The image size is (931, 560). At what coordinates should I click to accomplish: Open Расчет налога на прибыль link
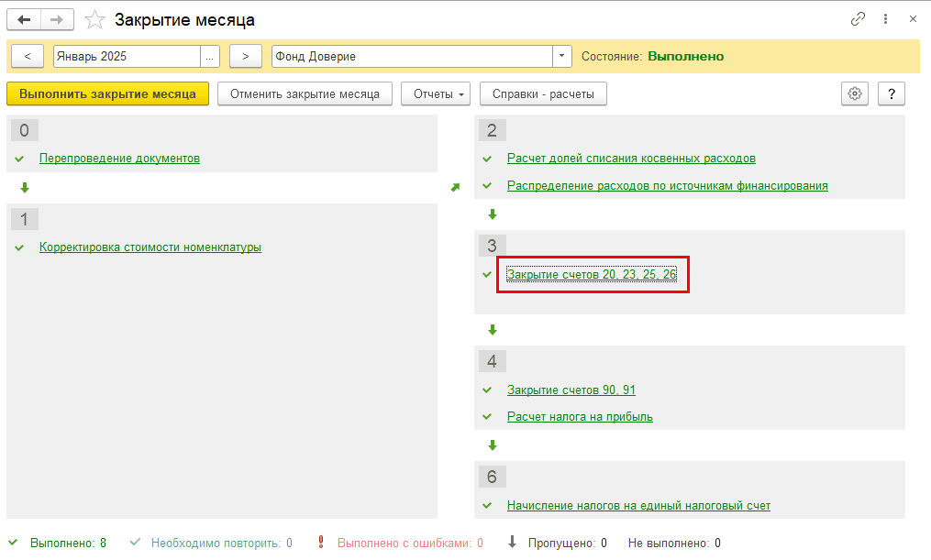coord(580,417)
